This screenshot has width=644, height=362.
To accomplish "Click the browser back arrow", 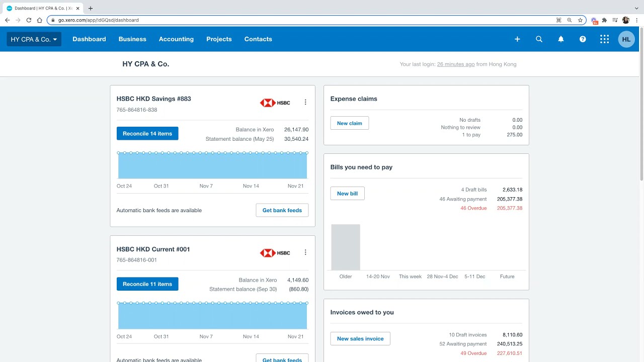I will tap(7, 20).
